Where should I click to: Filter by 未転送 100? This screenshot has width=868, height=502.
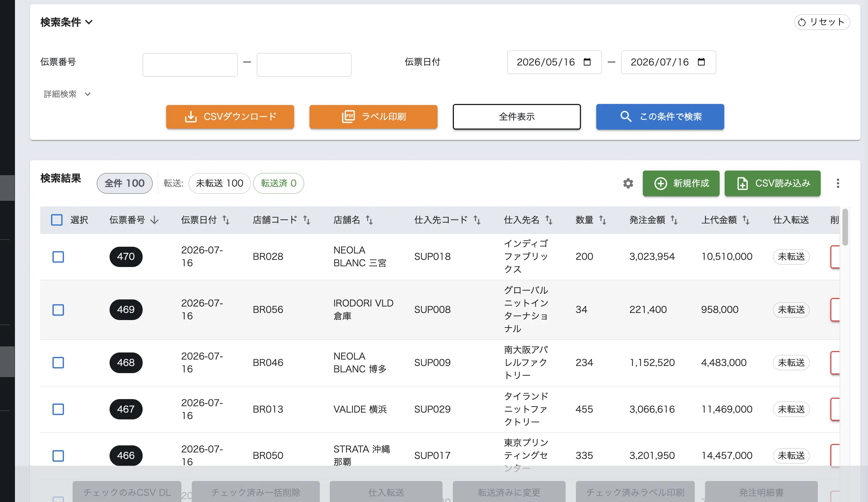click(219, 183)
